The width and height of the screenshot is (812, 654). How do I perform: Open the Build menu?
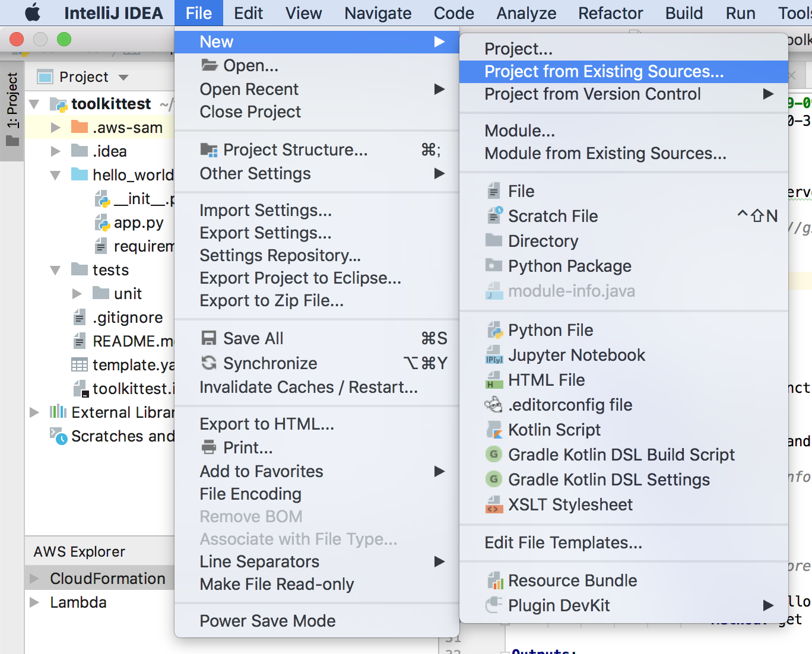click(x=684, y=13)
